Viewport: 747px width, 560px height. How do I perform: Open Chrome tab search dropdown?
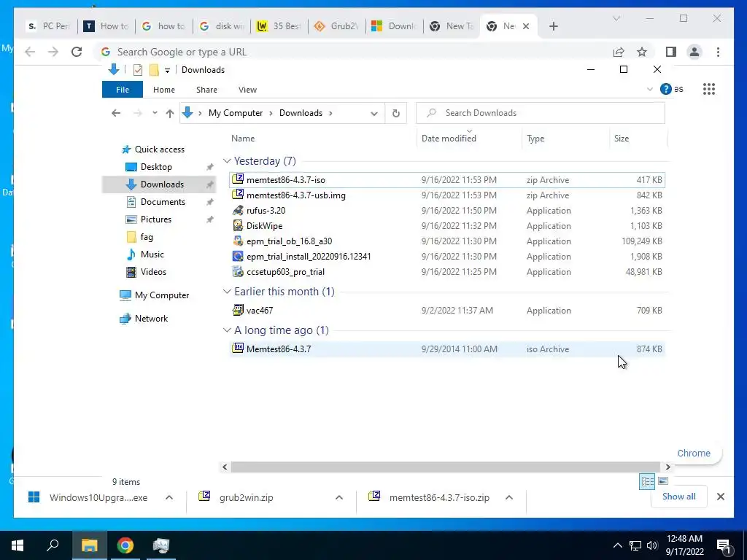616,18
